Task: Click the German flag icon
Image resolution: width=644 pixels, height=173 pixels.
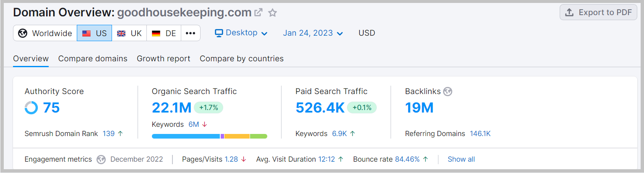Action: coord(156,34)
